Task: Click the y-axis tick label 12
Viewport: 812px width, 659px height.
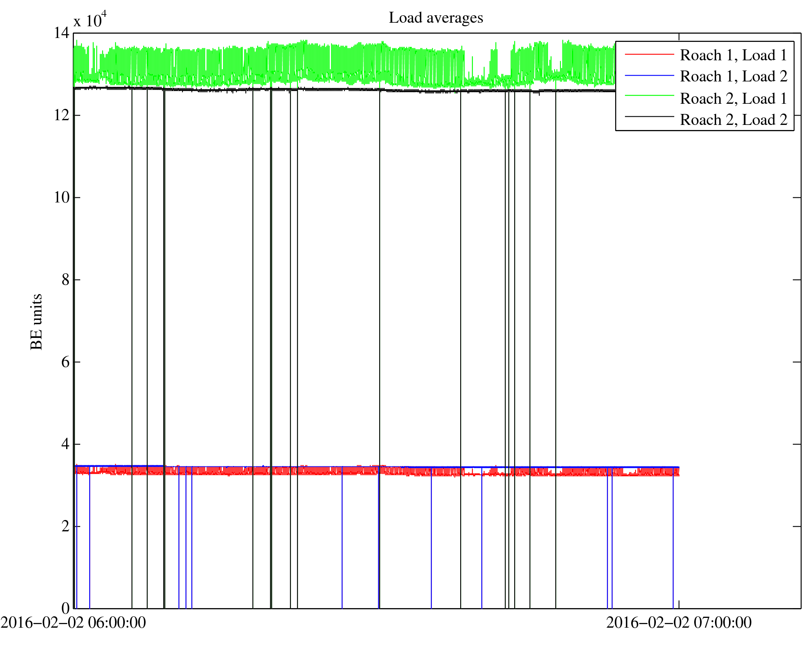Action: coord(61,115)
